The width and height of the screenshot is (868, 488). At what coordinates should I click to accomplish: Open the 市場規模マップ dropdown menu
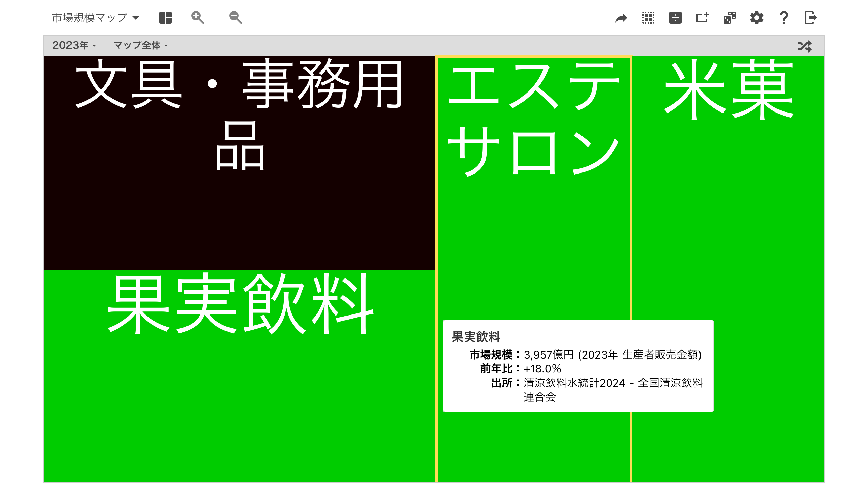coord(95,18)
